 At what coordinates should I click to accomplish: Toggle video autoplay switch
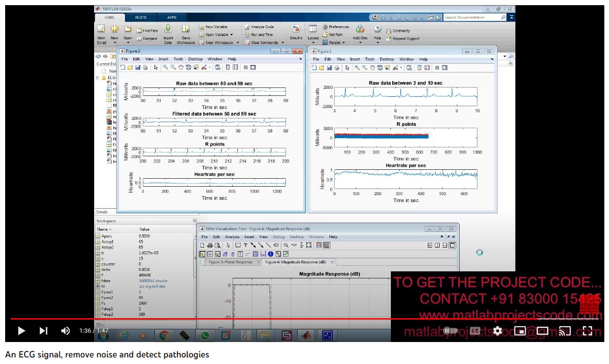coord(450,331)
